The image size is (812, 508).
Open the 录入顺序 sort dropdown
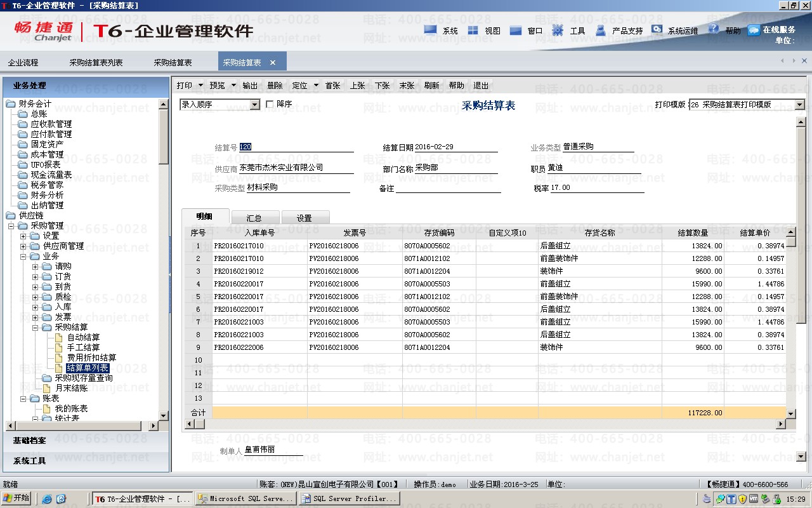click(x=254, y=105)
